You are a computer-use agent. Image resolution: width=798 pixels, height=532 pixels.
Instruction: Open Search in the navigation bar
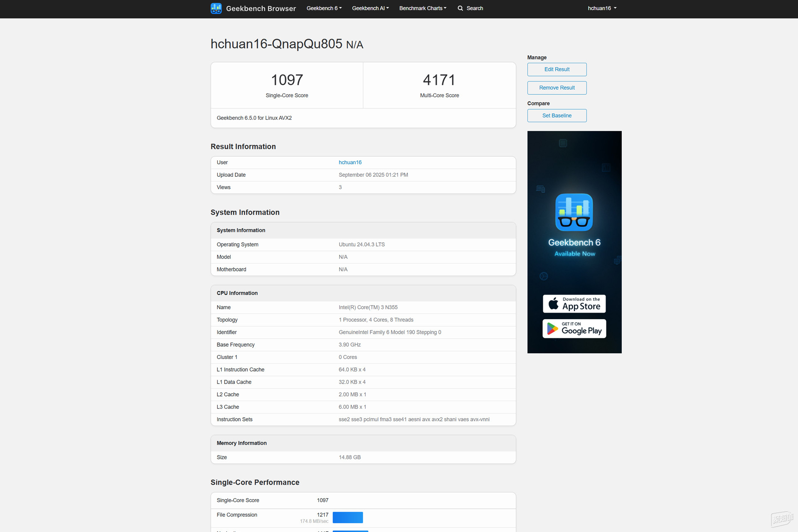pyautogui.click(x=470, y=8)
